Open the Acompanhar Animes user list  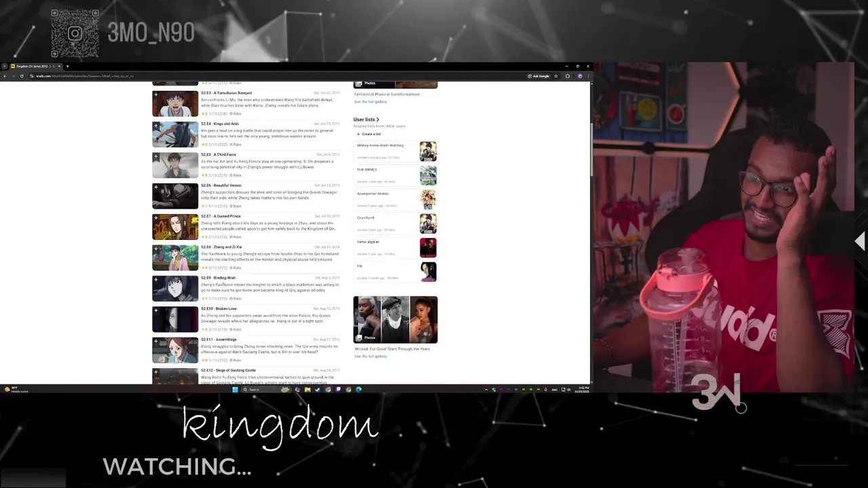coord(373,194)
